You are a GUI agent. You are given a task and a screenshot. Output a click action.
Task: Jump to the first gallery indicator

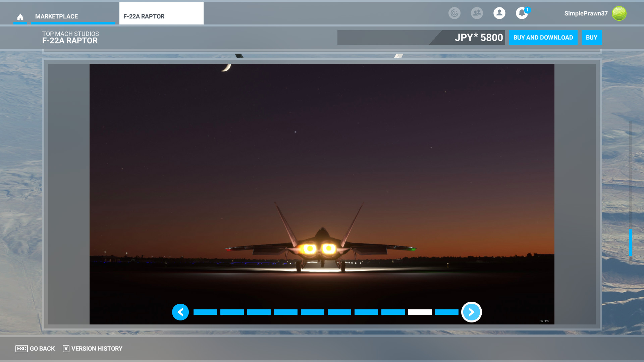pos(205,312)
